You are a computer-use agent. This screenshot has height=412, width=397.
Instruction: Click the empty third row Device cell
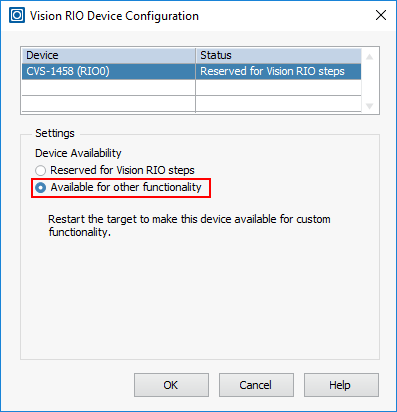pos(108,104)
